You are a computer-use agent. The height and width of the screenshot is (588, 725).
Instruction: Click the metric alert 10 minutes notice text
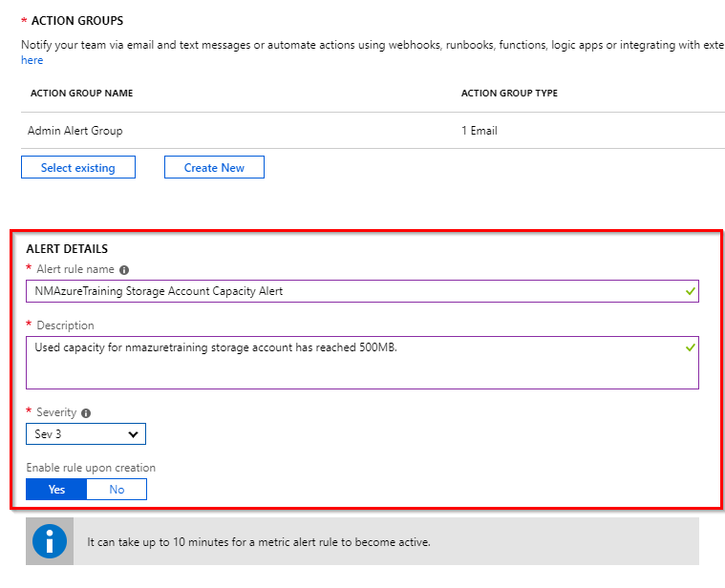tap(258, 542)
